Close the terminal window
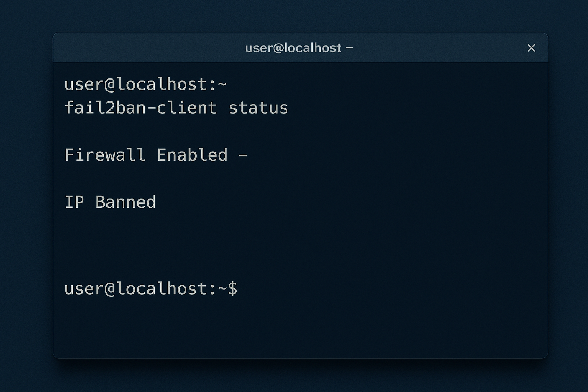 531,48
